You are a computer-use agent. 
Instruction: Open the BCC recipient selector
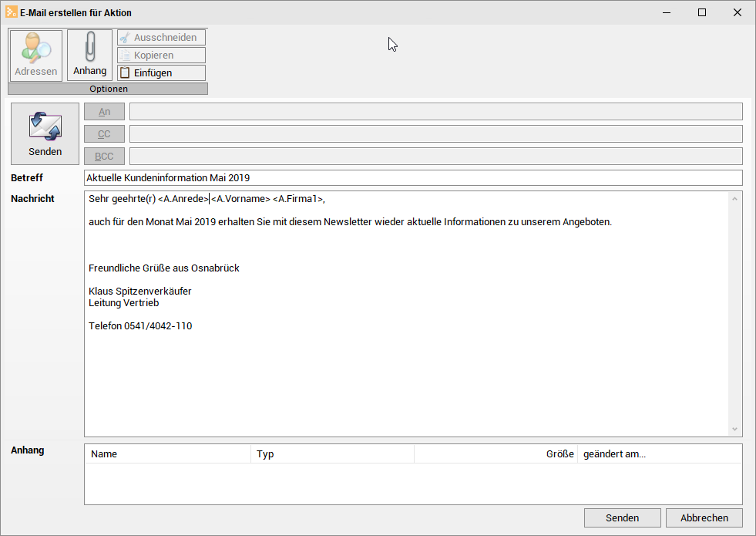[103, 156]
